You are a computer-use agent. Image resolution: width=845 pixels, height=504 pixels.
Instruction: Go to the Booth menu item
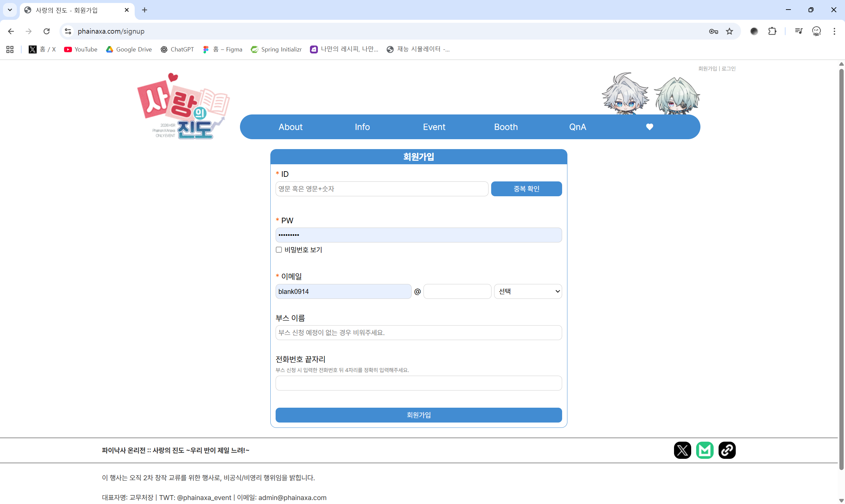[x=506, y=127]
